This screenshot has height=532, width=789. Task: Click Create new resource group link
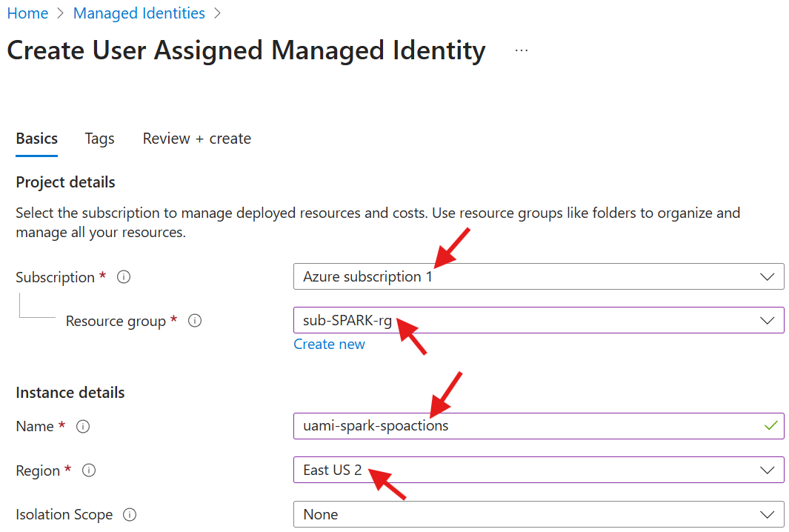[x=329, y=344]
